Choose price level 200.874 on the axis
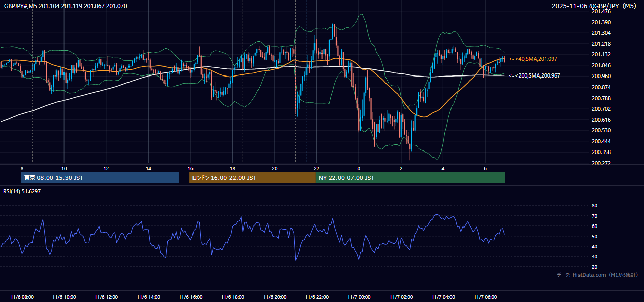The image size is (644, 302). 601,87
